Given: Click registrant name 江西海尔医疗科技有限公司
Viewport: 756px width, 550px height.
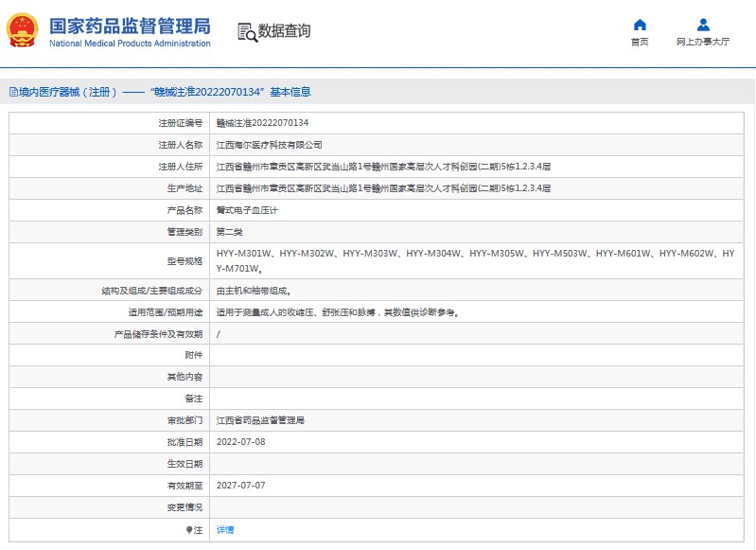Looking at the screenshot, I should click(269, 145).
